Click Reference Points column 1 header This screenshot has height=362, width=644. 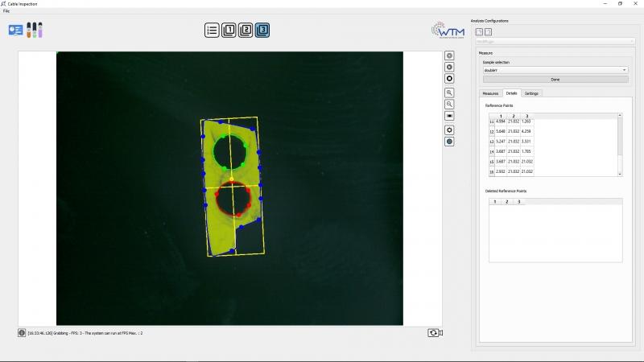501,116
